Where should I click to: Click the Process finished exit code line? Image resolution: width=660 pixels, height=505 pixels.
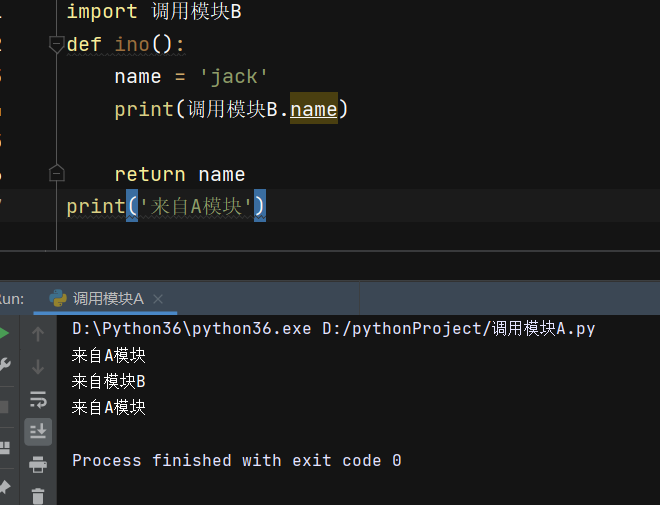tap(237, 460)
